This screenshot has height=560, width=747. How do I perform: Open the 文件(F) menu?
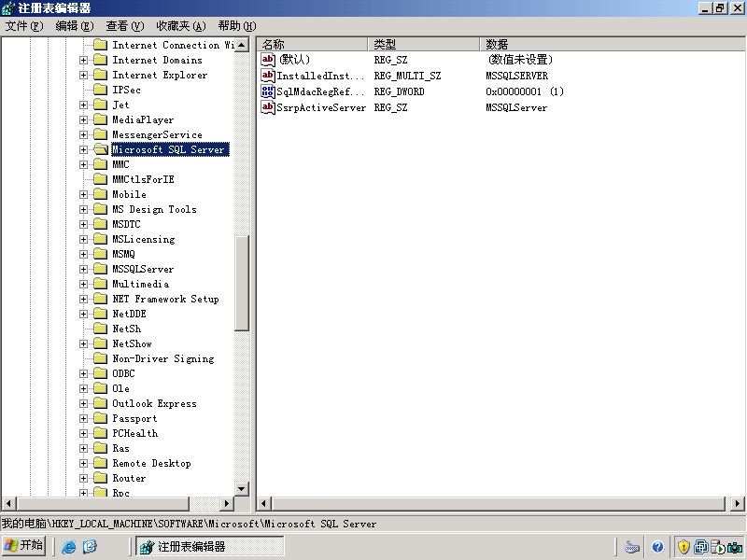pyautogui.click(x=24, y=26)
